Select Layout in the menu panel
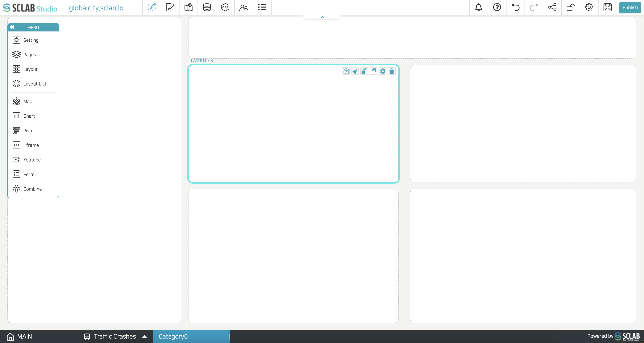 33,69
